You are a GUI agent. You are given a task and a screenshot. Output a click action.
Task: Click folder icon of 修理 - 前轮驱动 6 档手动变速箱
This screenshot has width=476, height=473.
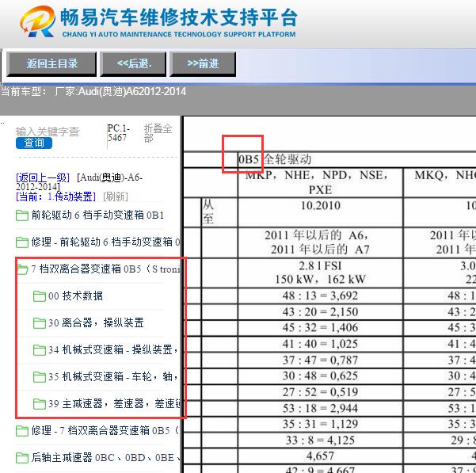point(22,242)
